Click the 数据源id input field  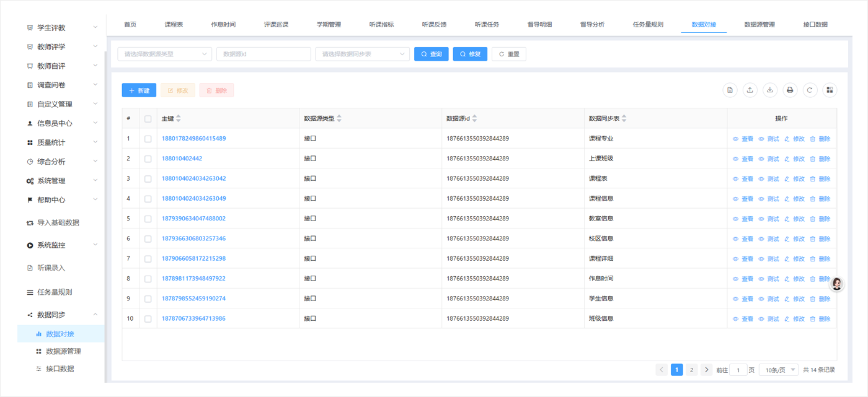[263, 55]
